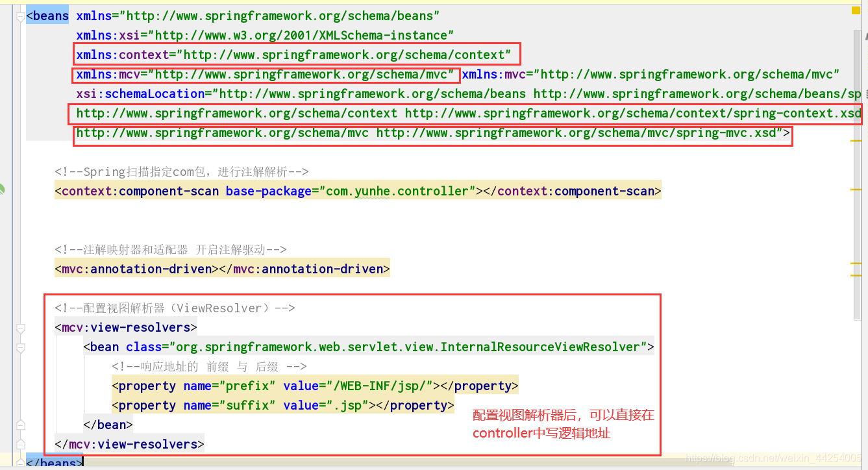This screenshot has height=470, width=868.
Task: Click the Spring扫描指定com包 comment
Action: 182,171
